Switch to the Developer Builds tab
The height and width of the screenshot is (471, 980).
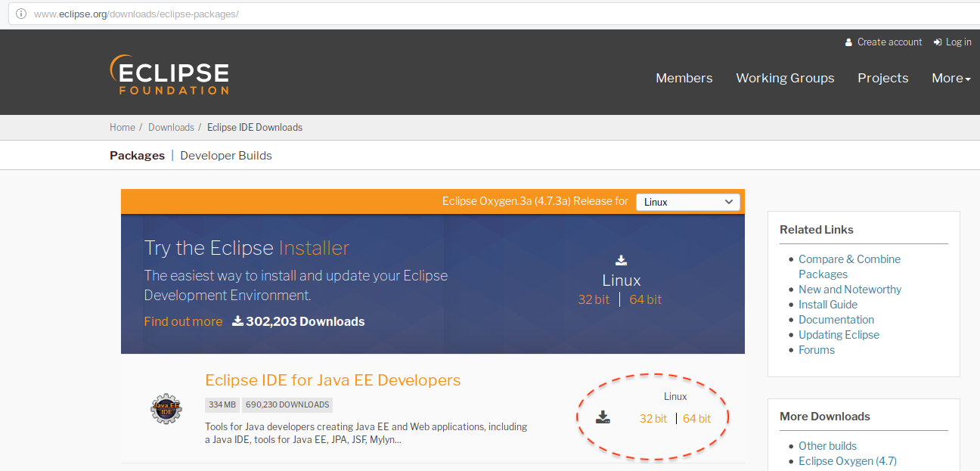coord(226,155)
